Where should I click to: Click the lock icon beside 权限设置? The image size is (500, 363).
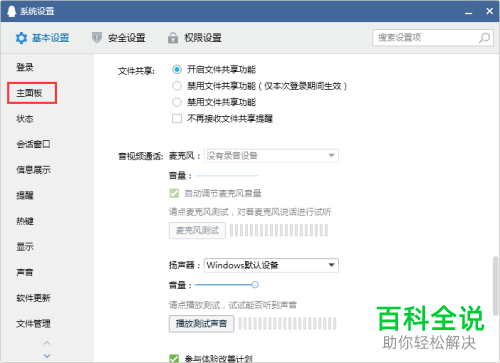[173, 38]
